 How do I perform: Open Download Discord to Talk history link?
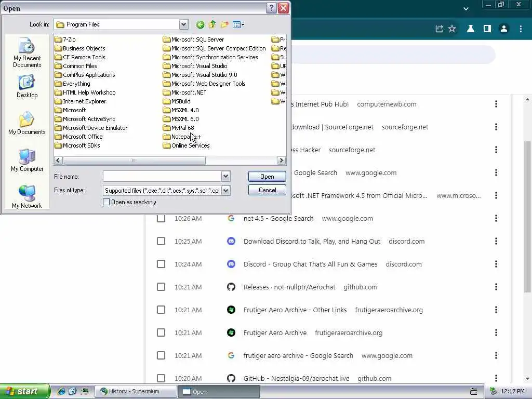click(x=312, y=241)
